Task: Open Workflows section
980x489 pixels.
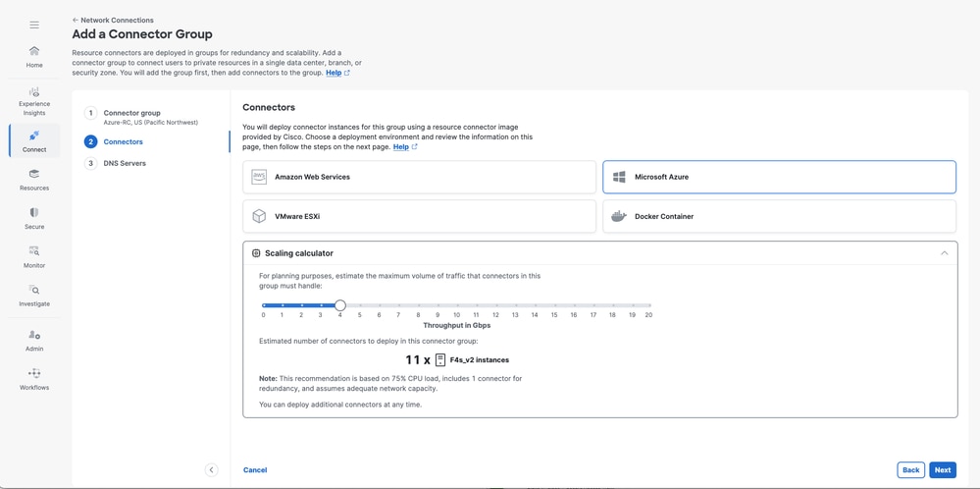Action: (34, 379)
